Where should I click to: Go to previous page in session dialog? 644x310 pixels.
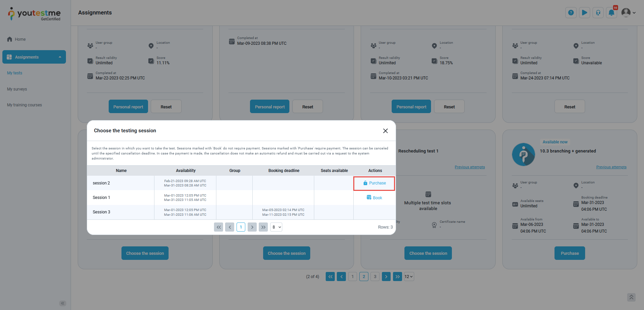229,227
